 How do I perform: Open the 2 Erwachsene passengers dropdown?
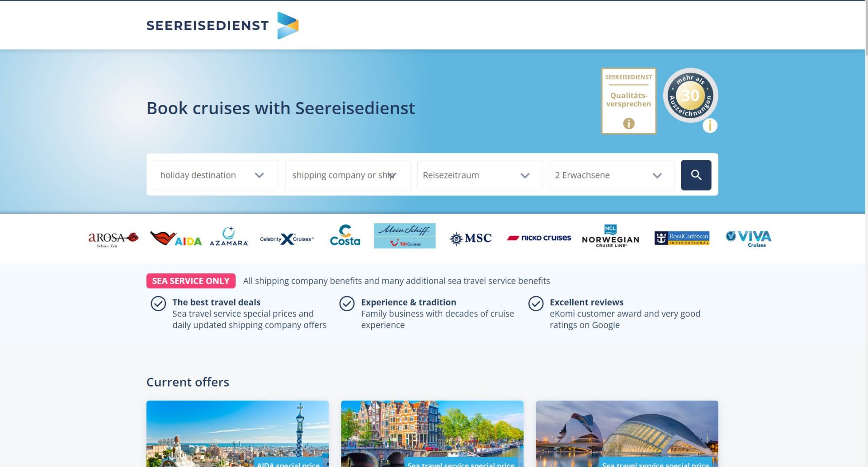[612, 175]
